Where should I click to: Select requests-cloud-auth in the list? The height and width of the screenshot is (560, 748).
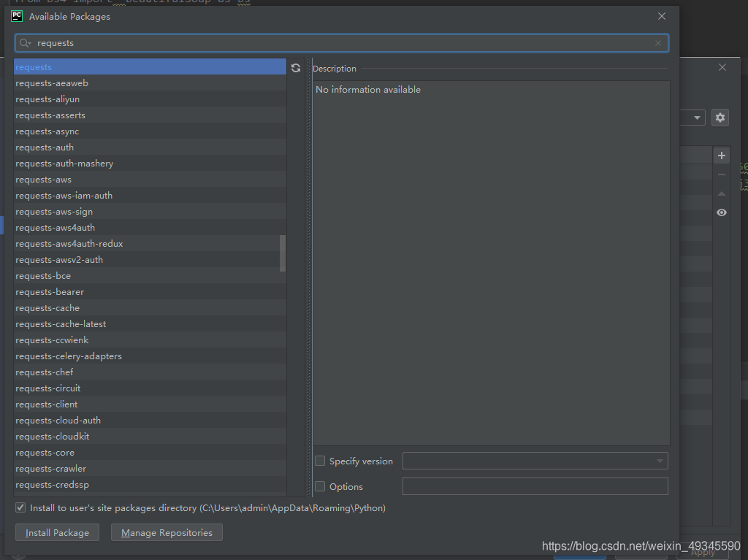150,421
